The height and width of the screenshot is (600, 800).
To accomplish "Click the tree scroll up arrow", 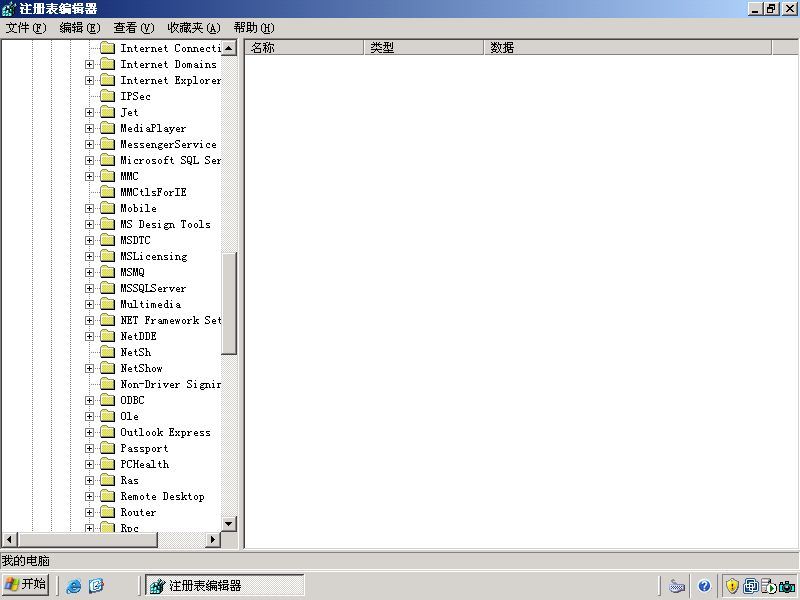I will 229,48.
